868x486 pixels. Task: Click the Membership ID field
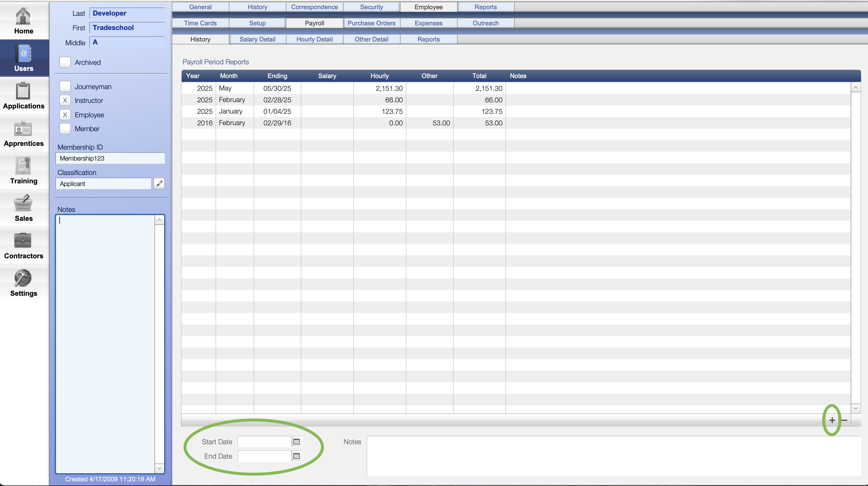click(x=110, y=159)
